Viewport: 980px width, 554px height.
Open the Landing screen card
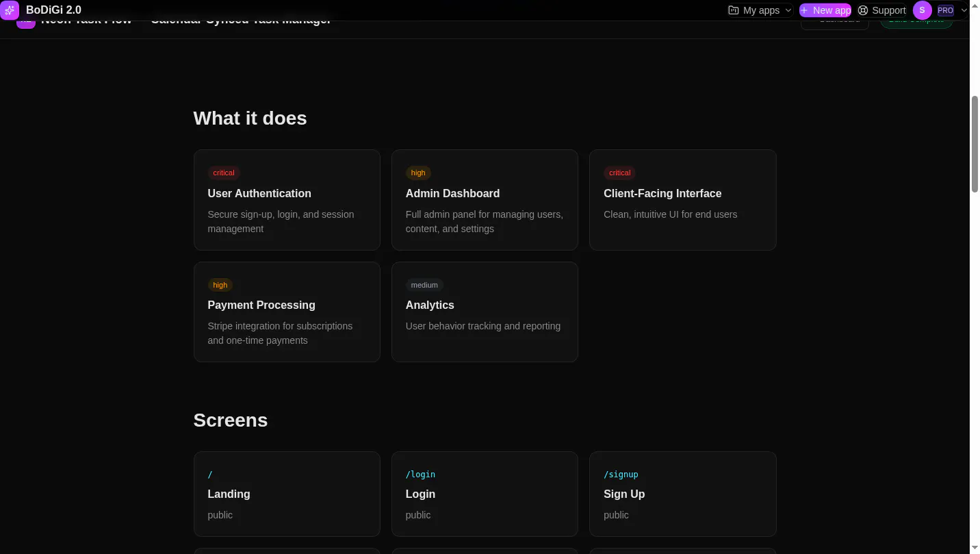[x=287, y=494]
